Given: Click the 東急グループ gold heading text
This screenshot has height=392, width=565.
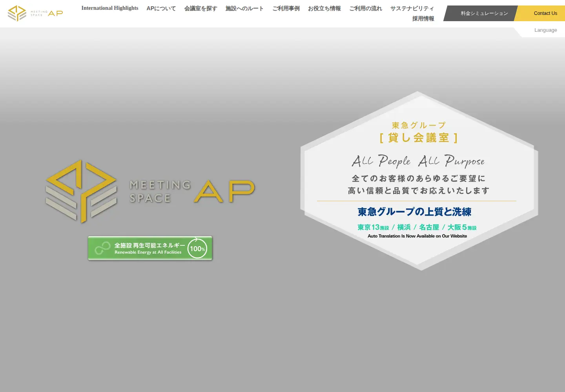Looking at the screenshot, I should coord(419,125).
